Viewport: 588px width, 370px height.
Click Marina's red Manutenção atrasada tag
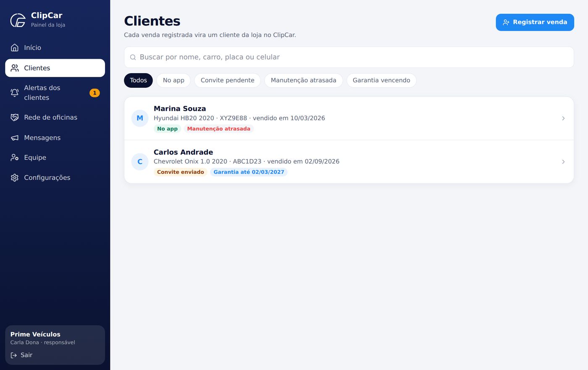pyautogui.click(x=218, y=129)
